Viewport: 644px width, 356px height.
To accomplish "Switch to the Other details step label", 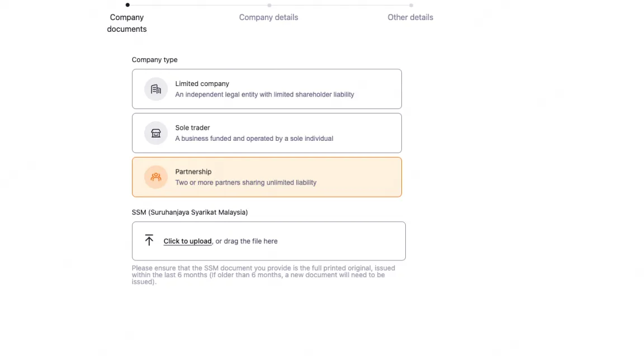I will point(410,17).
